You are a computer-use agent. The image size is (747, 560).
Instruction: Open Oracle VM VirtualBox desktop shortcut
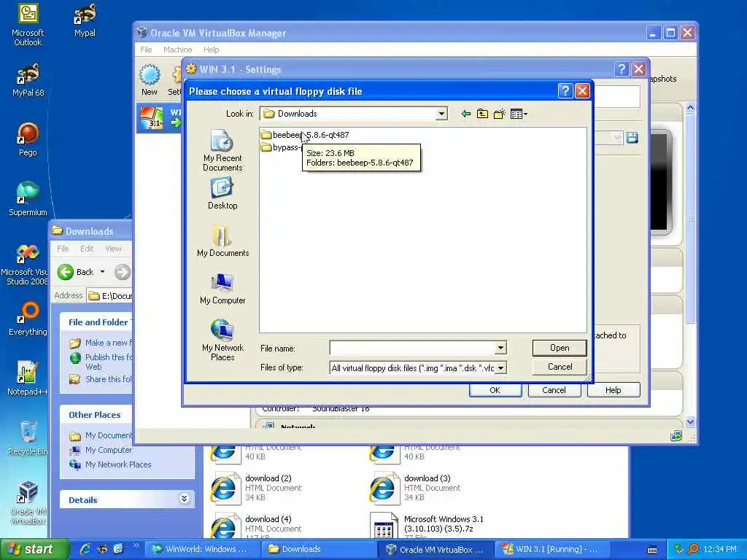pos(28,503)
